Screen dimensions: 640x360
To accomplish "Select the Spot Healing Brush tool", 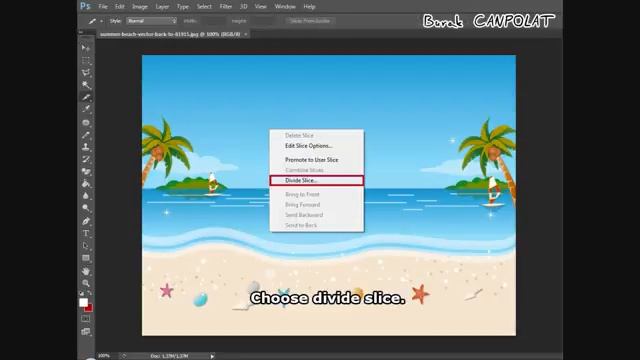I will coord(86,122).
